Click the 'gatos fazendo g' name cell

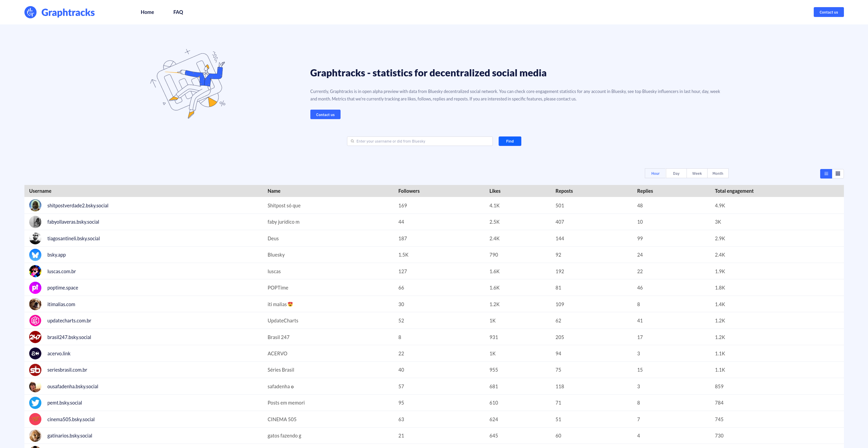(284, 436)
